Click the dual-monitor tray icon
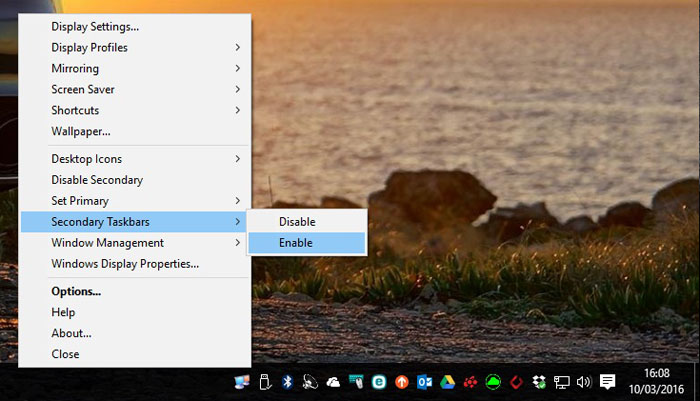 [242, 382]
